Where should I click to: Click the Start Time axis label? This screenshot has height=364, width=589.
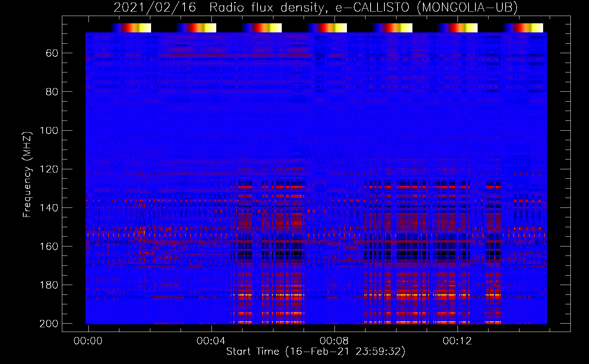pyautogui.click(x=316, y=352)
